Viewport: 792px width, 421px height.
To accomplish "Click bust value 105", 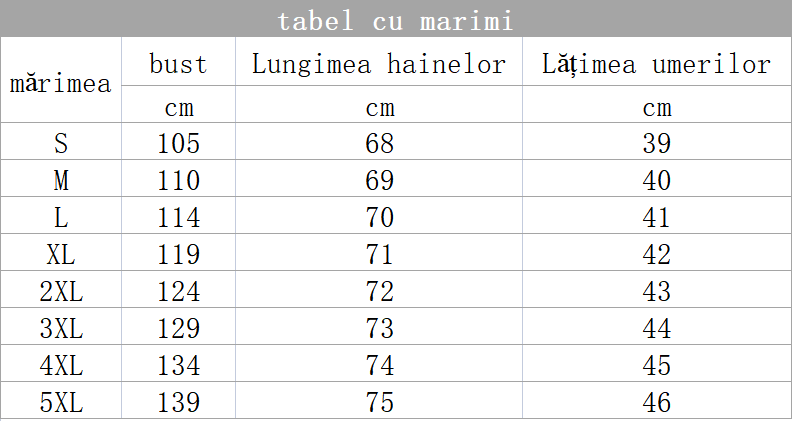I will (x=179, y=143).
